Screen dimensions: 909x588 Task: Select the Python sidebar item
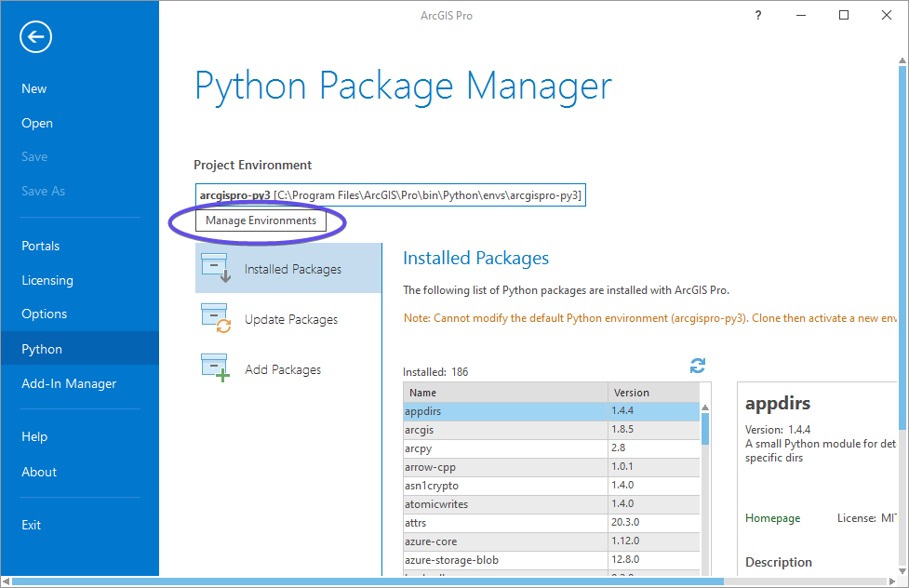79,349
